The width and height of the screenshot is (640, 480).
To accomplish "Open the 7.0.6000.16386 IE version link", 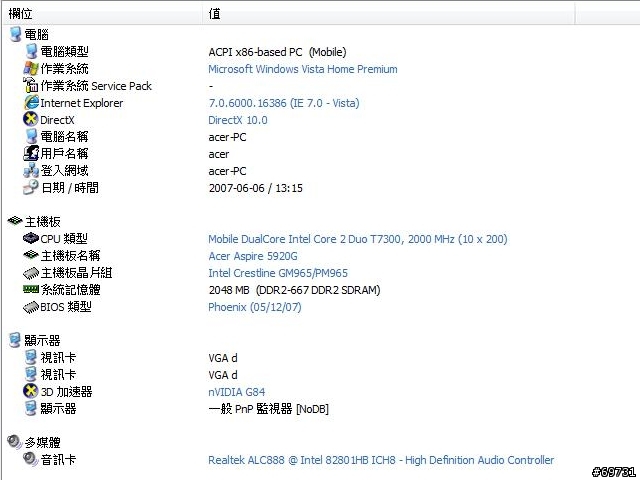I will pos(284,103).
